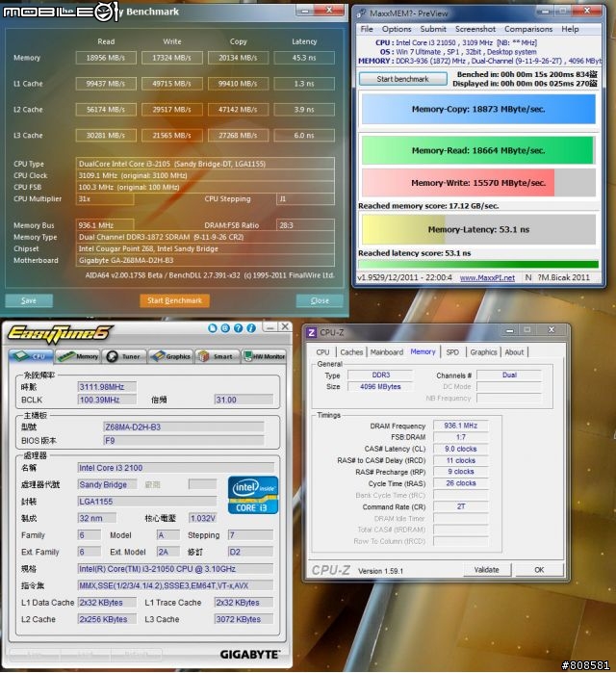Screen dimensions: 616x673
Task: Open the Tuner tab in EasyTune6
Action: pos(124,356)
